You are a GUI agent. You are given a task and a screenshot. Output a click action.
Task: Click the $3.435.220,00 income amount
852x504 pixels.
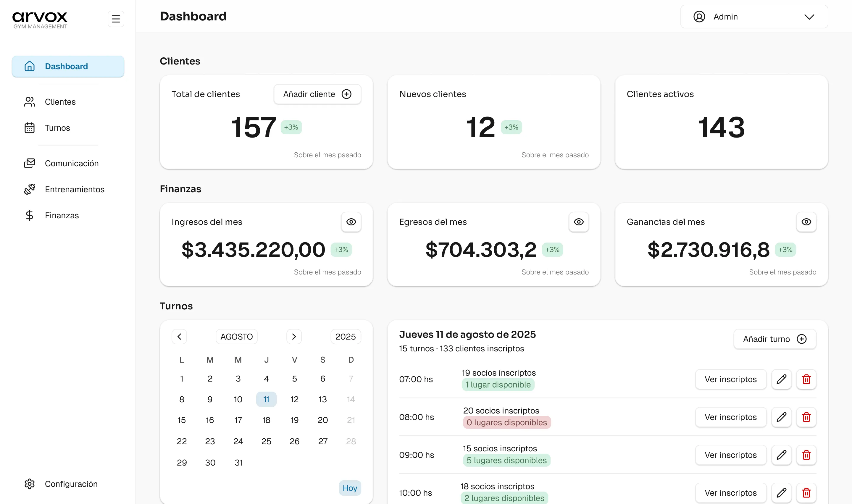coord(253,250)
